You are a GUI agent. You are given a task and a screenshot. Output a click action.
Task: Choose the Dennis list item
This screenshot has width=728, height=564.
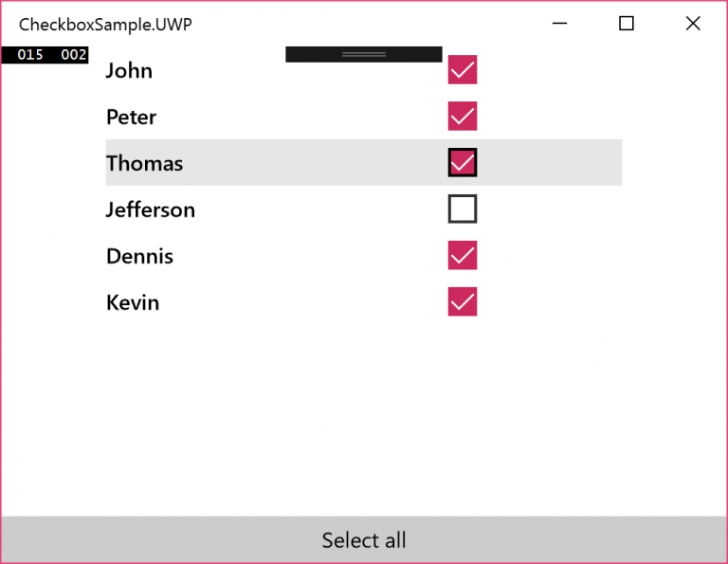364,255
